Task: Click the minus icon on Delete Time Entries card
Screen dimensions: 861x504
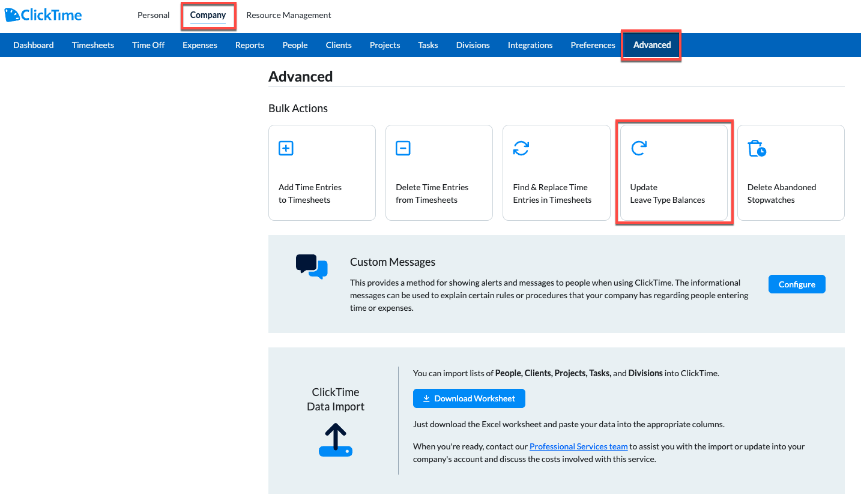Action: coord(403,148)
